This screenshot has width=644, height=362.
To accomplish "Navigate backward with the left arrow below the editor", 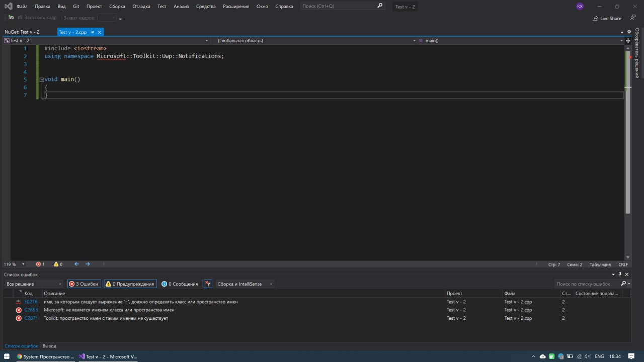I will 76,264.
